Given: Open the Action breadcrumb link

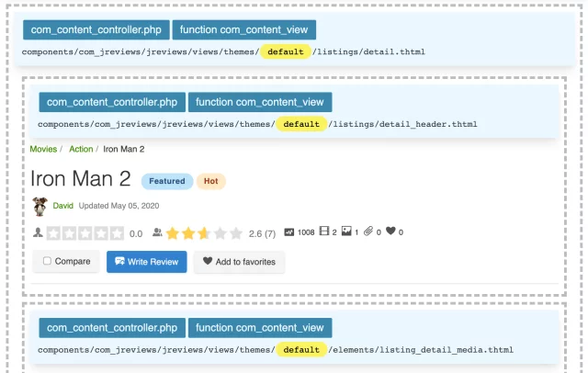Looking at the screenshot, I should 81,149.
